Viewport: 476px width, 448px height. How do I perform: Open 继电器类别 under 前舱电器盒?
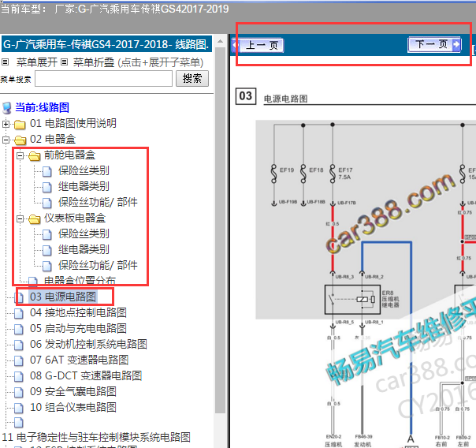(84, 186)
